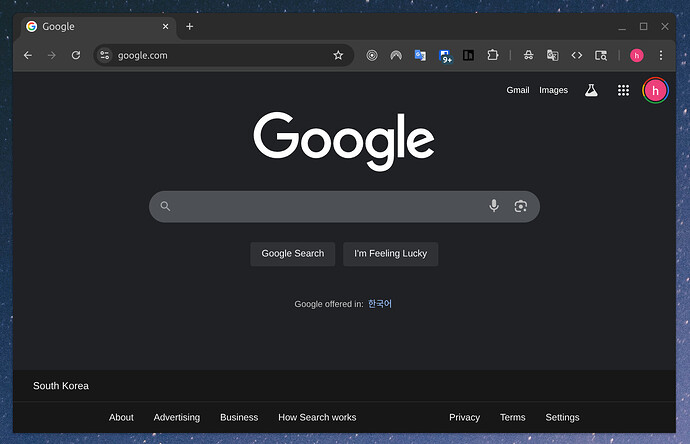Open the Business footer link
Viewport: 690px width, 444px height.
tap(239, 417)
